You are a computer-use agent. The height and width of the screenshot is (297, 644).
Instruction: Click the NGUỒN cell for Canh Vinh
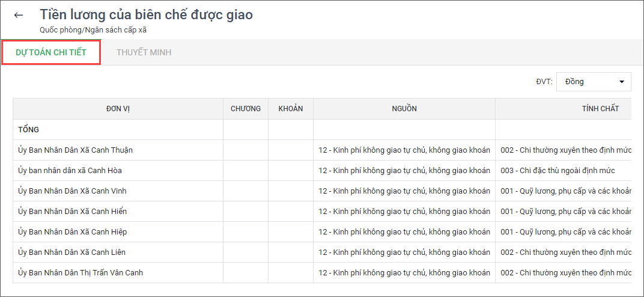404,191
